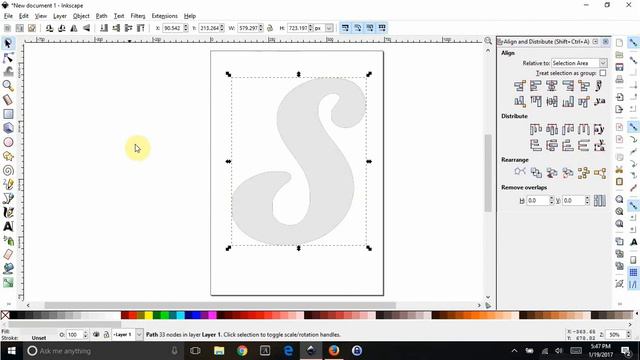This screenshot has width=640, height=360.
Task: Click the Exchange positions rearrange icon
Action: (536, 173)
